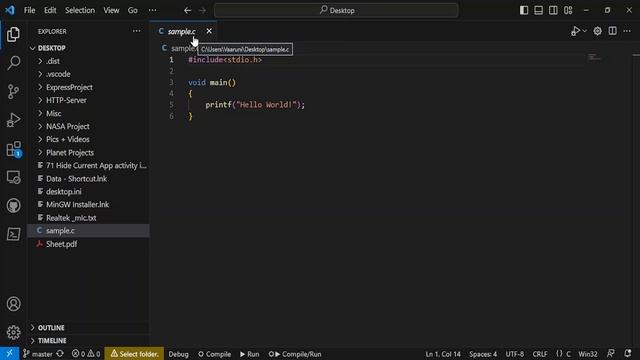
Task: Change end of line sequence CRLF
Action: tap(540, 354)
